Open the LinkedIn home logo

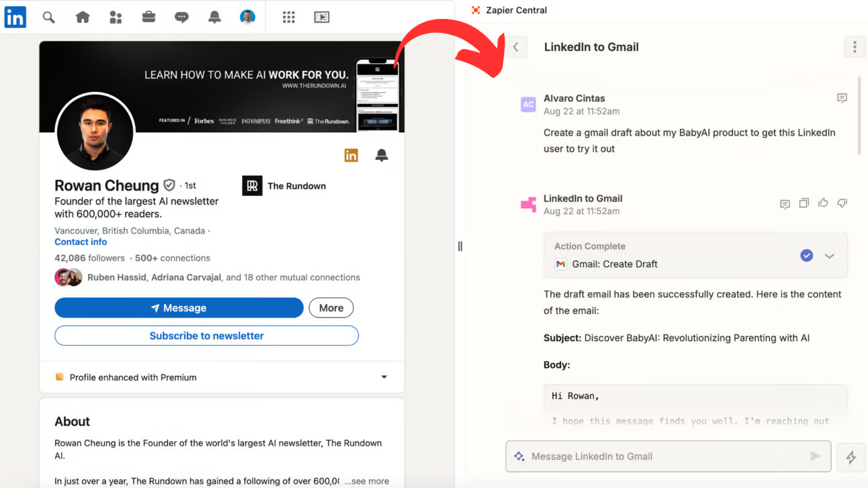(x=15, y=17)
